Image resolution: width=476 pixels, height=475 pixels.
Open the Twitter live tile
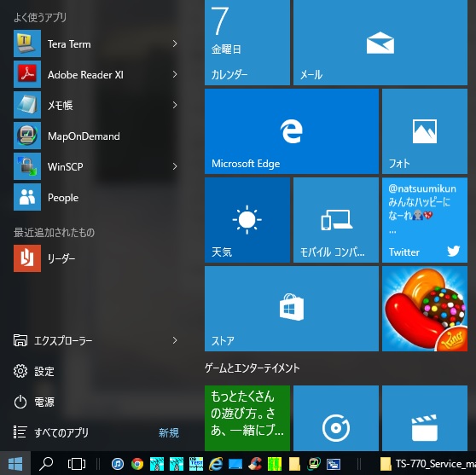425,220
